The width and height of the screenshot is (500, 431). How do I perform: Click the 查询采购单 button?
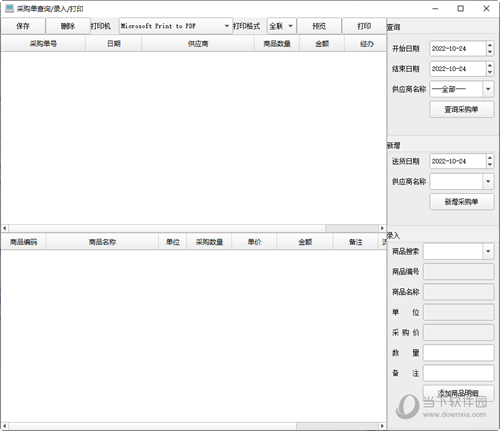462,109
